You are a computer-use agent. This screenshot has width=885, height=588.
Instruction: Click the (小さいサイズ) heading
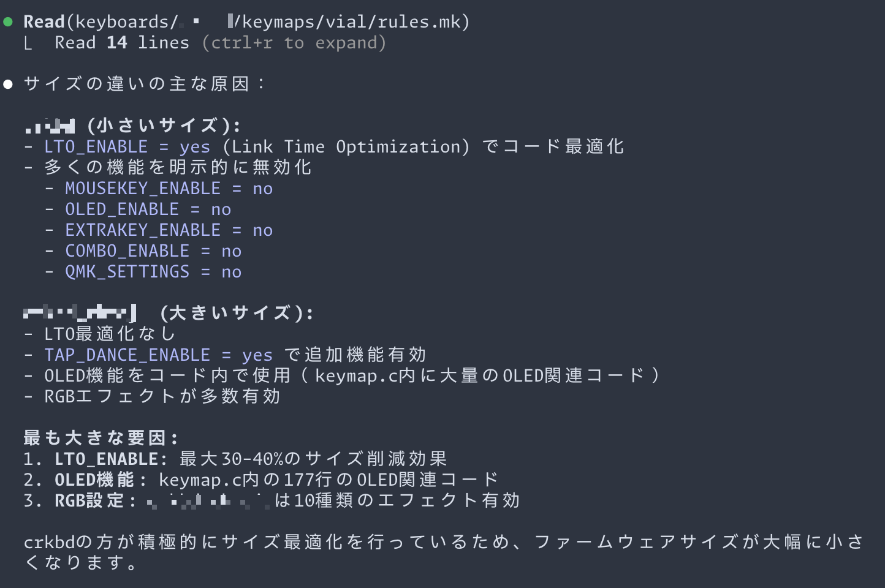164,126
